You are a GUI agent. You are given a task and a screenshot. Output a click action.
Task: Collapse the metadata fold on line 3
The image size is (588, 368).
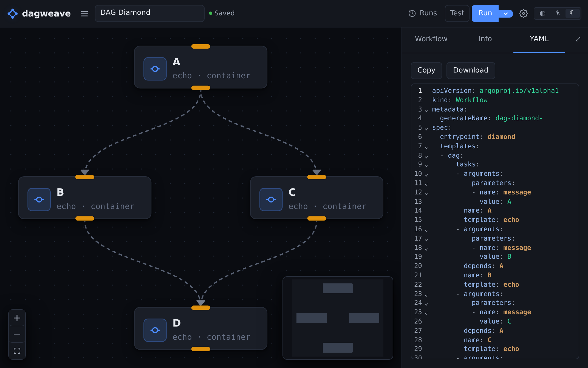[x=426, y=111]
